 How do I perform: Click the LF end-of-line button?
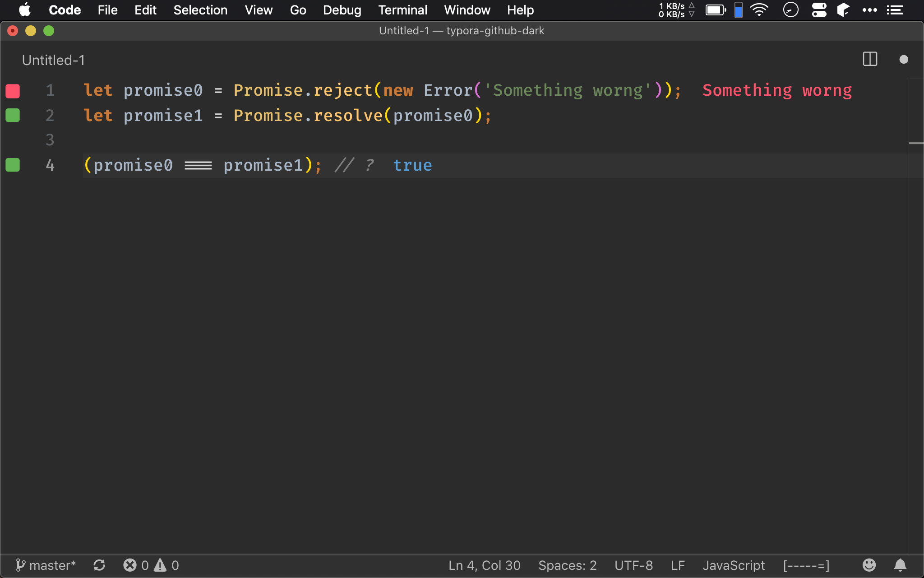(678, 565)
